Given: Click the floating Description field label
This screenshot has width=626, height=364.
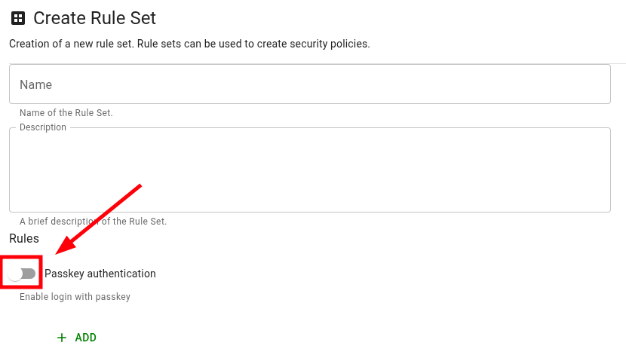Looking at the screenshot, I should coord(43,127).
